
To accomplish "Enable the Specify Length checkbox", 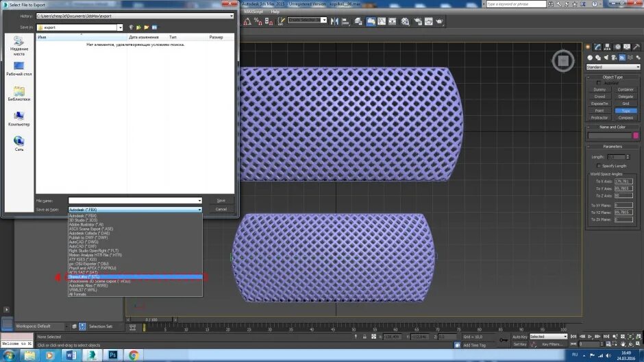I will coord(599,166).
